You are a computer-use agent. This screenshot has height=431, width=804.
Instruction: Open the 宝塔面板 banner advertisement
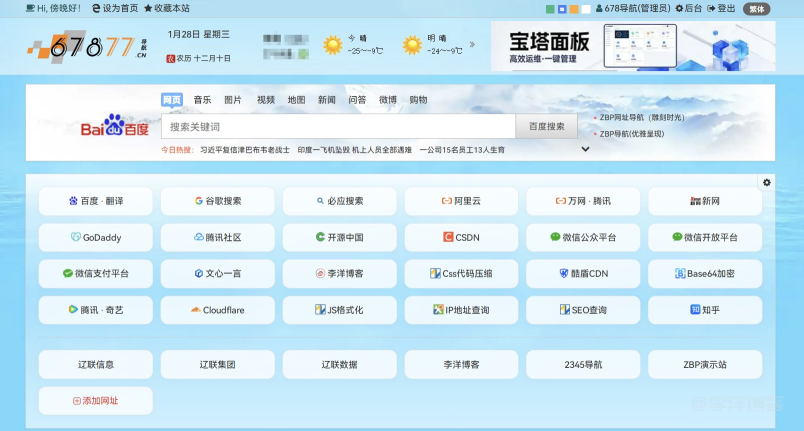(633, 46)
